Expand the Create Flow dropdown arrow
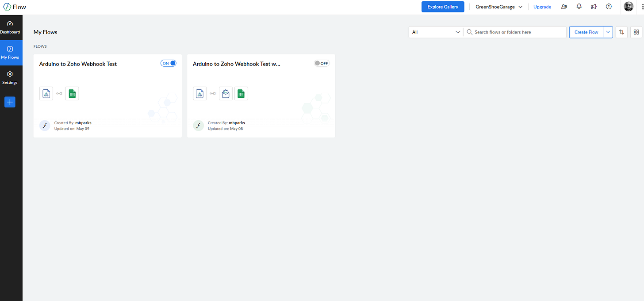The height and width of the screenshot is (301, 644). tap(608, 32)
